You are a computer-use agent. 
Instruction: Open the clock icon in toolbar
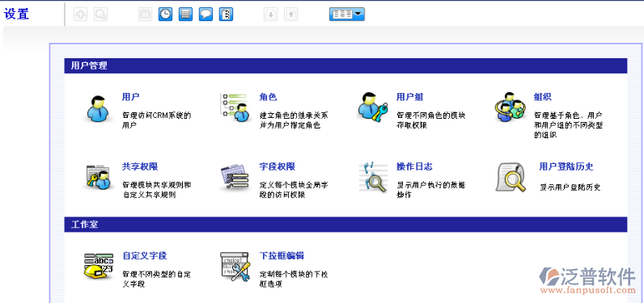pos(165,15)
